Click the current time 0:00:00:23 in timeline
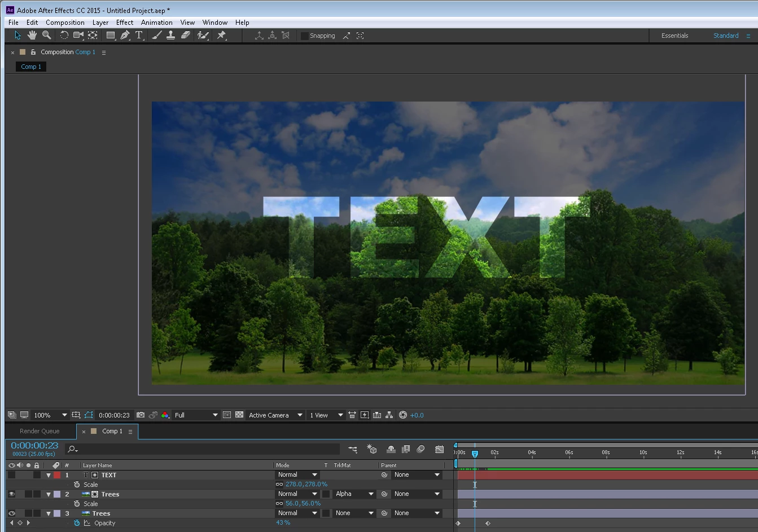The height and width of the screenshot is (532, 758). coord(34,446)
